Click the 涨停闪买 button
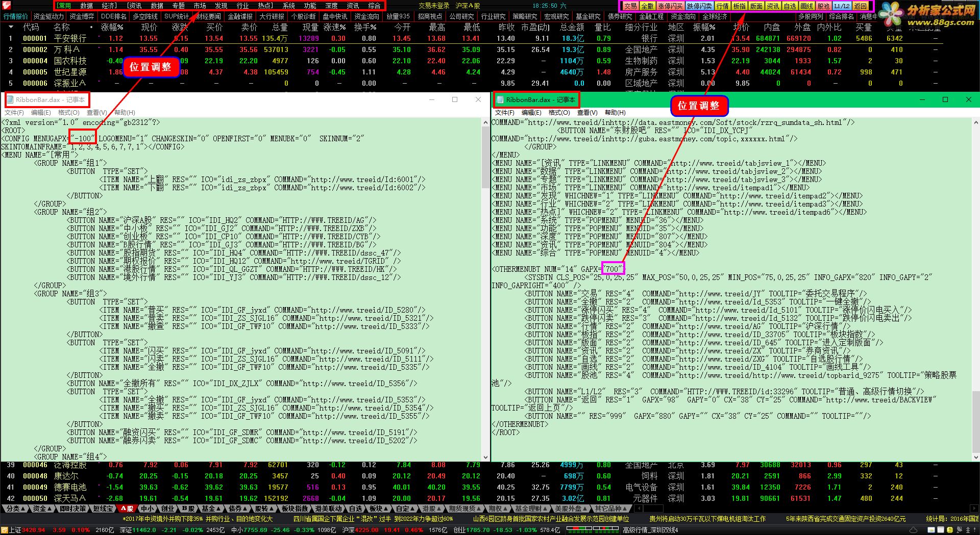The height and width of the screenshot is (535, 980). [670, 6]
